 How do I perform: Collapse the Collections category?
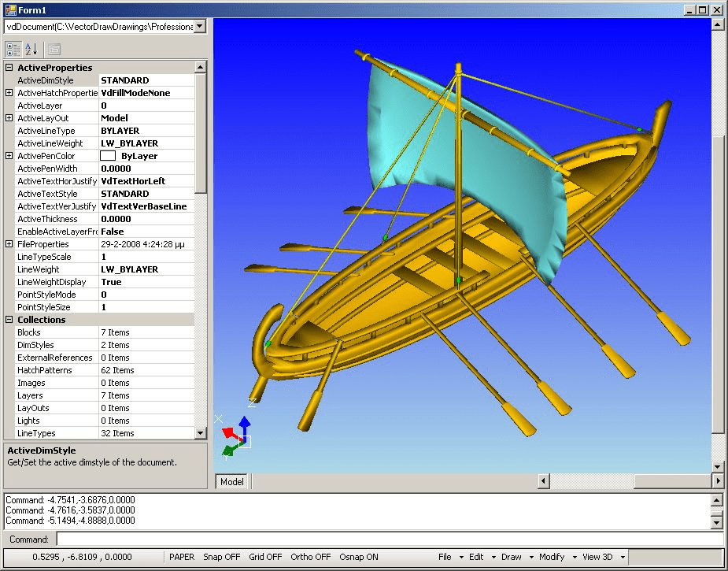click(x=8, y=319)
